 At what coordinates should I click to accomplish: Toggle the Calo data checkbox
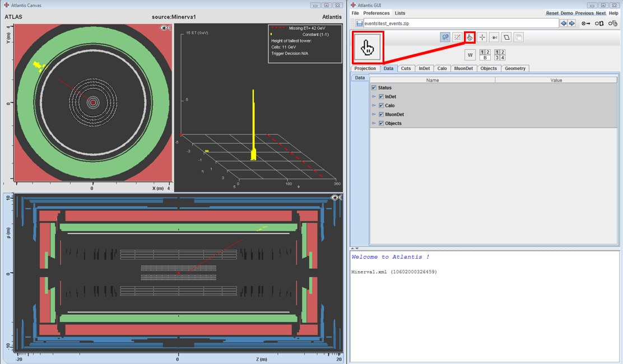[381, 106]
